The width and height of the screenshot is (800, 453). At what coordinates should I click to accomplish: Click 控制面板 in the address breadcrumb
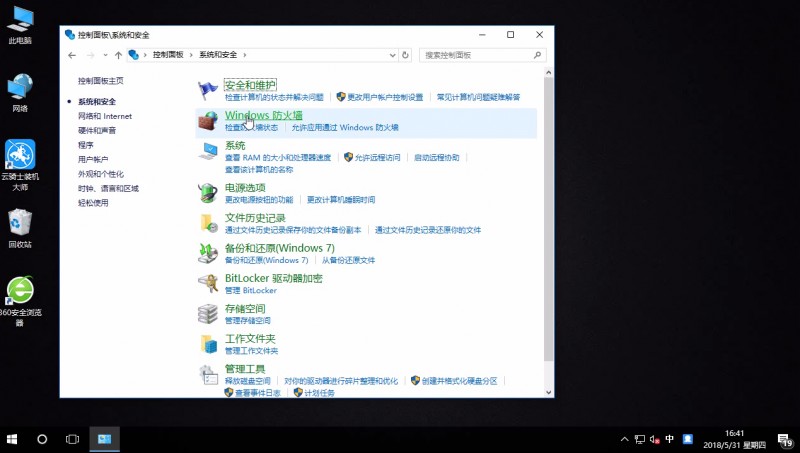point(168,55)
